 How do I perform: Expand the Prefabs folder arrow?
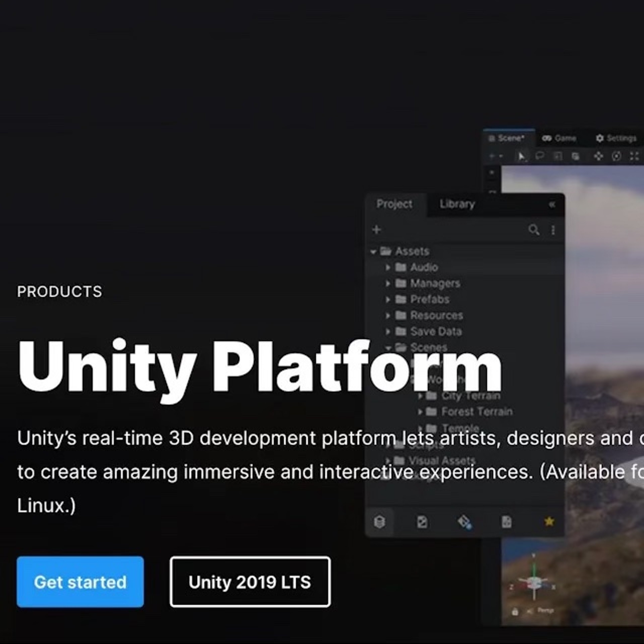(388, 299)
